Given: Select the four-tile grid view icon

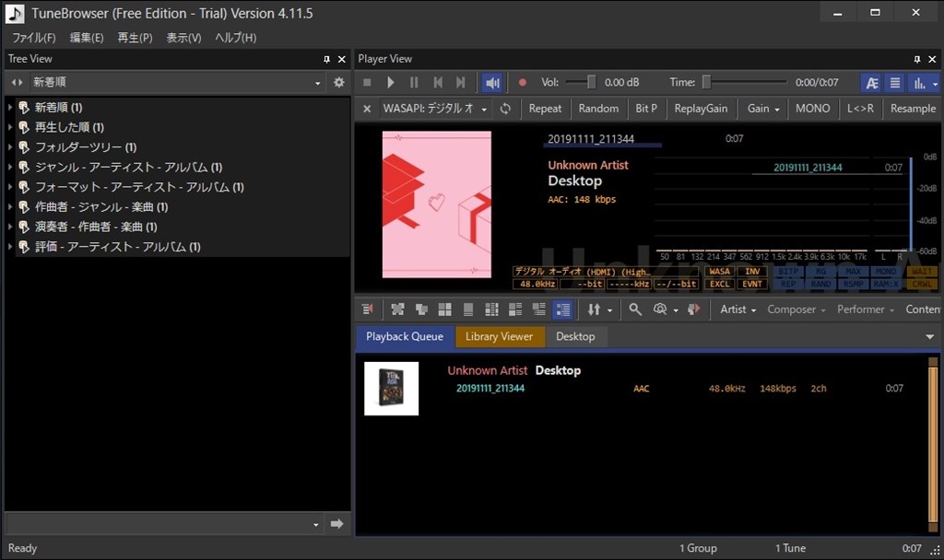Looking at the screenshot, I should pos(445,309).
